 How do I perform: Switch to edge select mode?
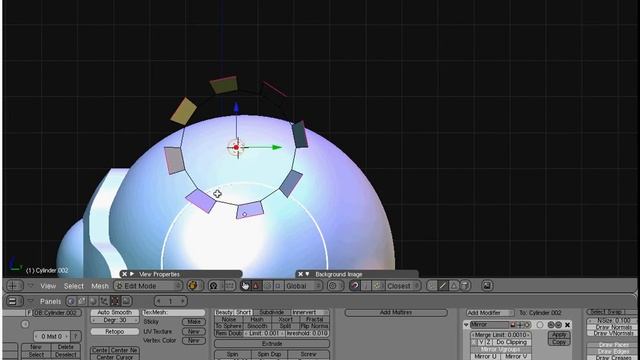tap(443, 286)
